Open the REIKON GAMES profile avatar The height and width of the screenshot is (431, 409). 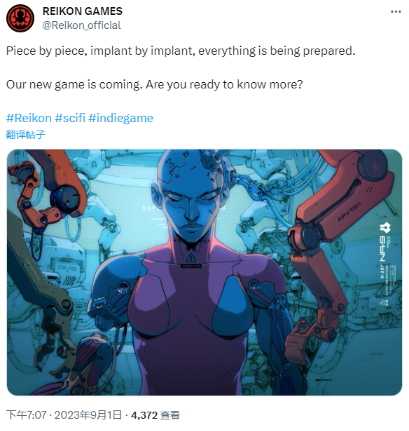tap(20, 18)
